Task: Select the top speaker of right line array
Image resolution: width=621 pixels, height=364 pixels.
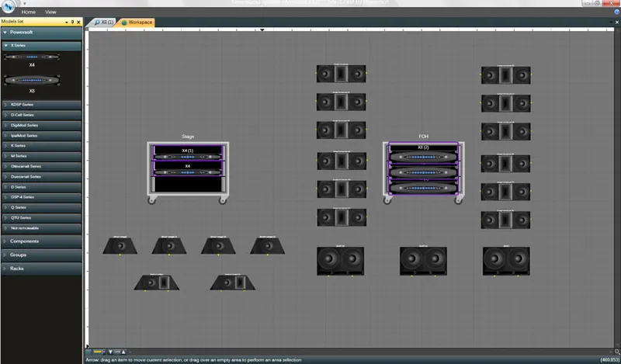Action: (506, 75)
